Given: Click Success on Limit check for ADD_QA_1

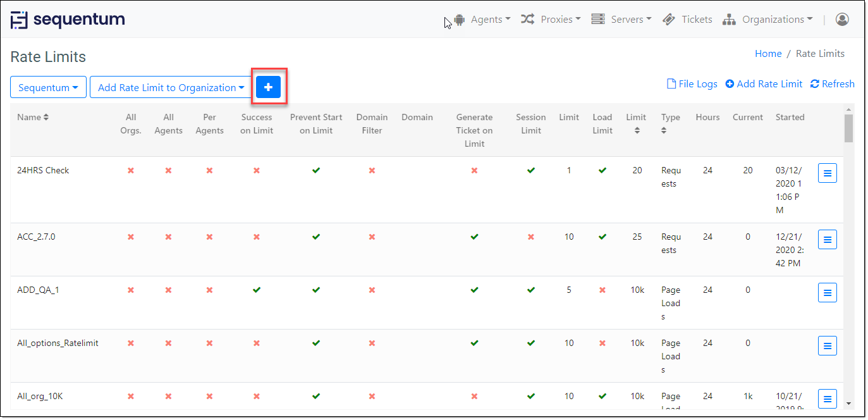Looking at the screenshot, I should (x=256, y=290).
